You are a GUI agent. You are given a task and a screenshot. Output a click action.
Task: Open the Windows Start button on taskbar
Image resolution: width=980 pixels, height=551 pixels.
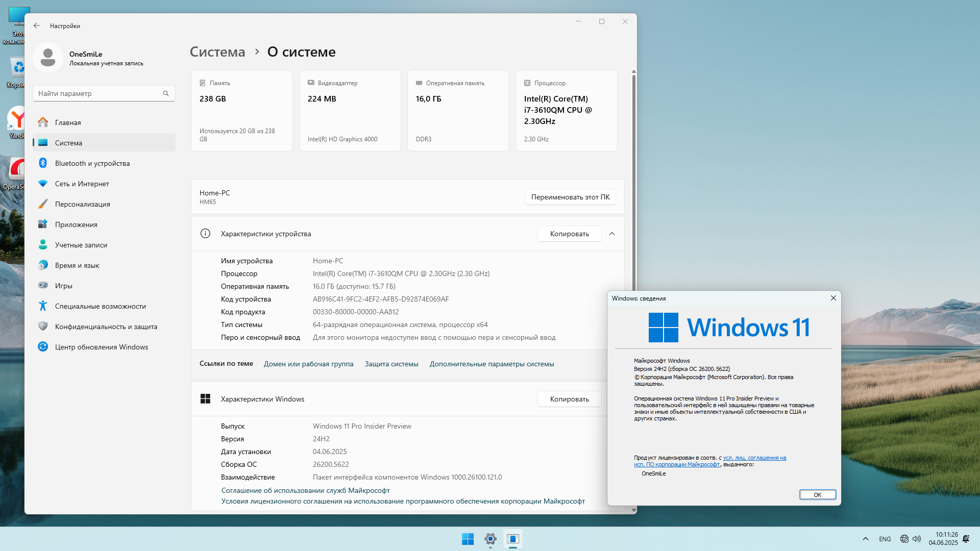pos(468,539)
